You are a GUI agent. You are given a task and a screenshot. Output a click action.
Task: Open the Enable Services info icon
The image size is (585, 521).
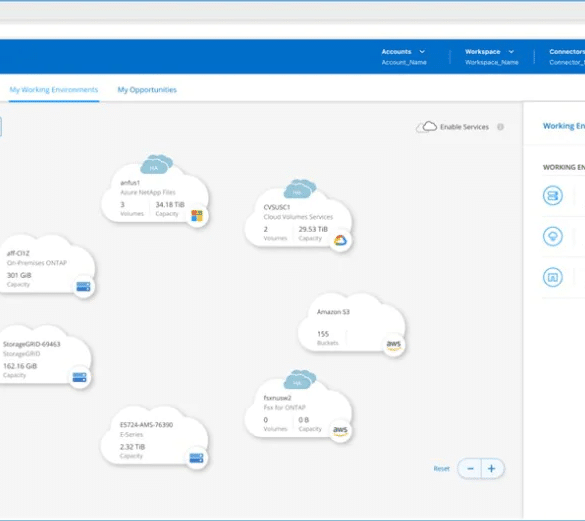coord(500,127)
